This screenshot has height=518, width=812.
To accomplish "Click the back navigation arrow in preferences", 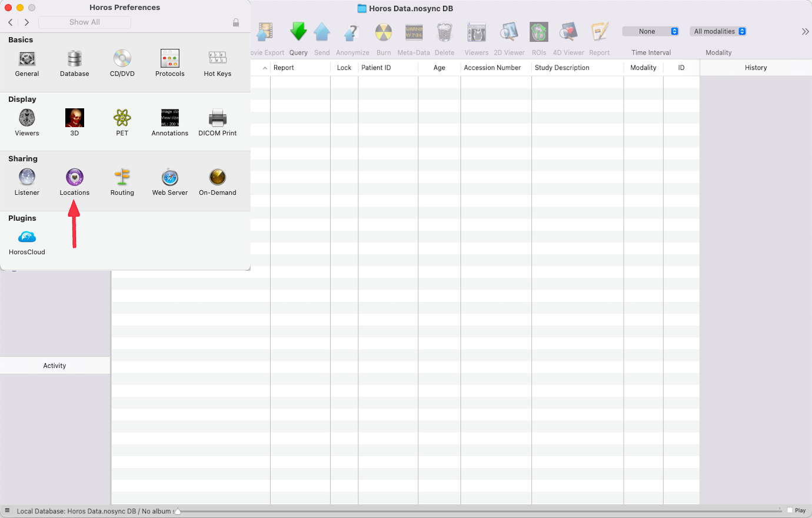I will coord(10,22).
